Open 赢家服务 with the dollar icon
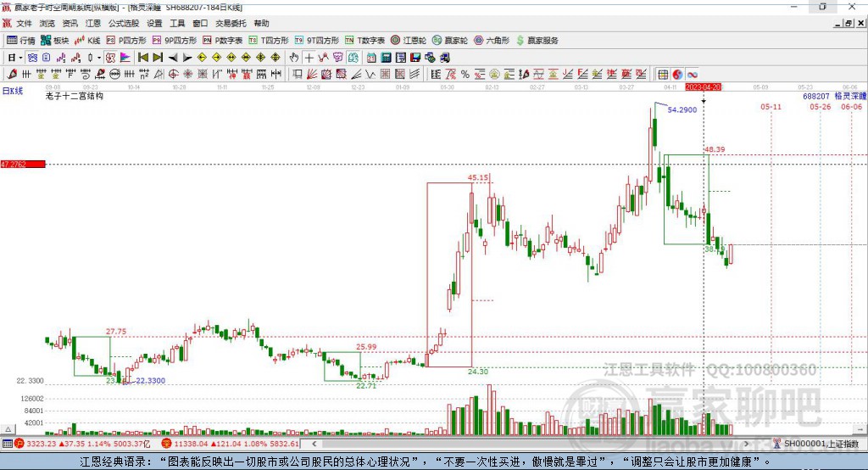Screen dimensions: 868x470 point(537,41)
